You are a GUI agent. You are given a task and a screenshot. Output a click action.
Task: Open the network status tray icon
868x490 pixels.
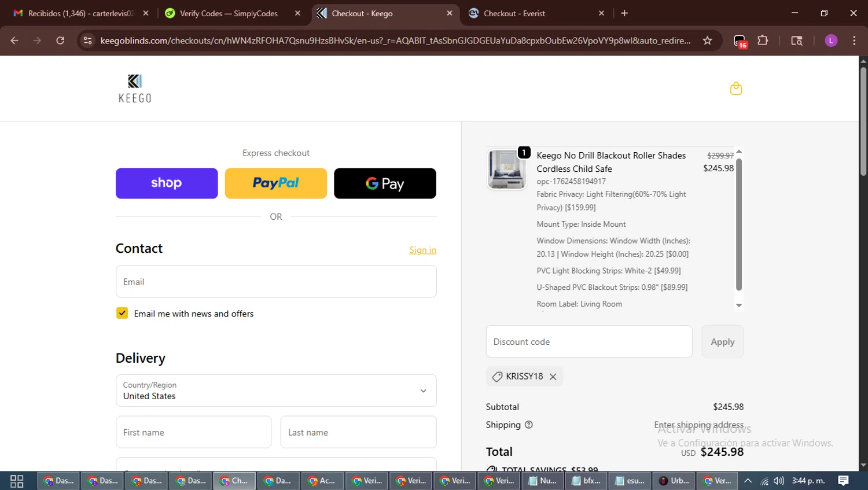click(x=764, y=481)
